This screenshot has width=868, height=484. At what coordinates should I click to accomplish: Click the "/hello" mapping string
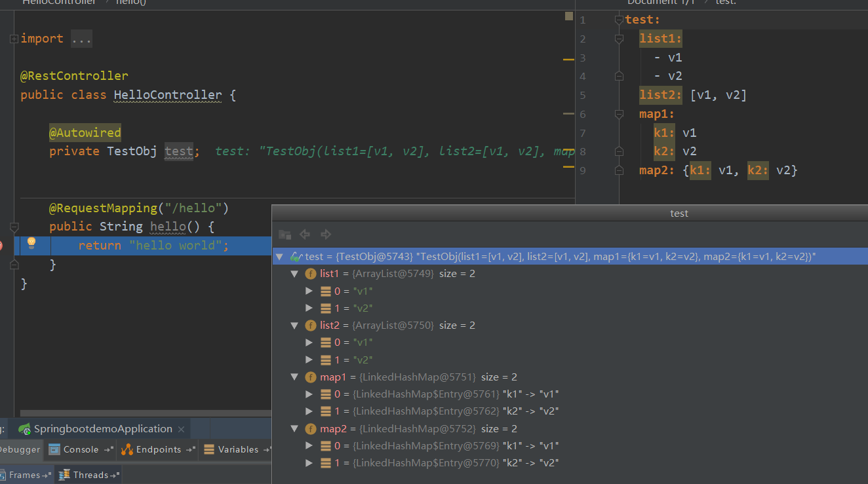[193, 208]
